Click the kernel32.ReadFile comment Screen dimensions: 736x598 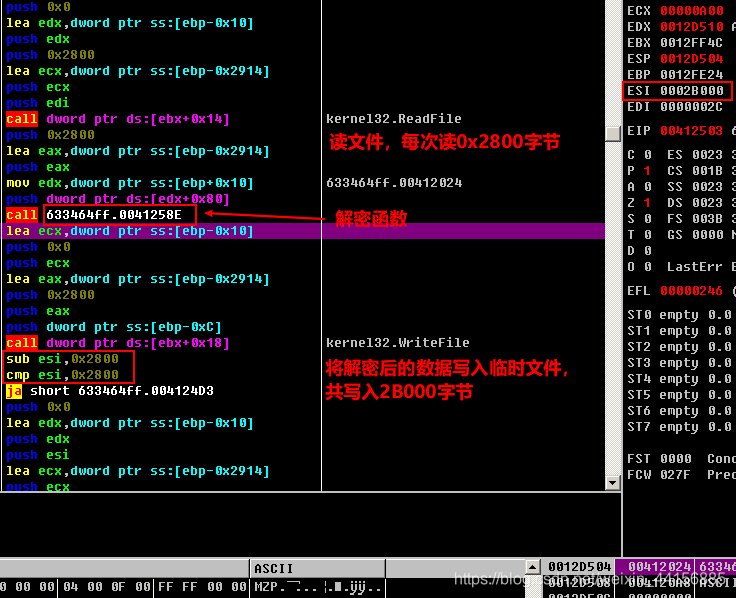pos(394,119)
